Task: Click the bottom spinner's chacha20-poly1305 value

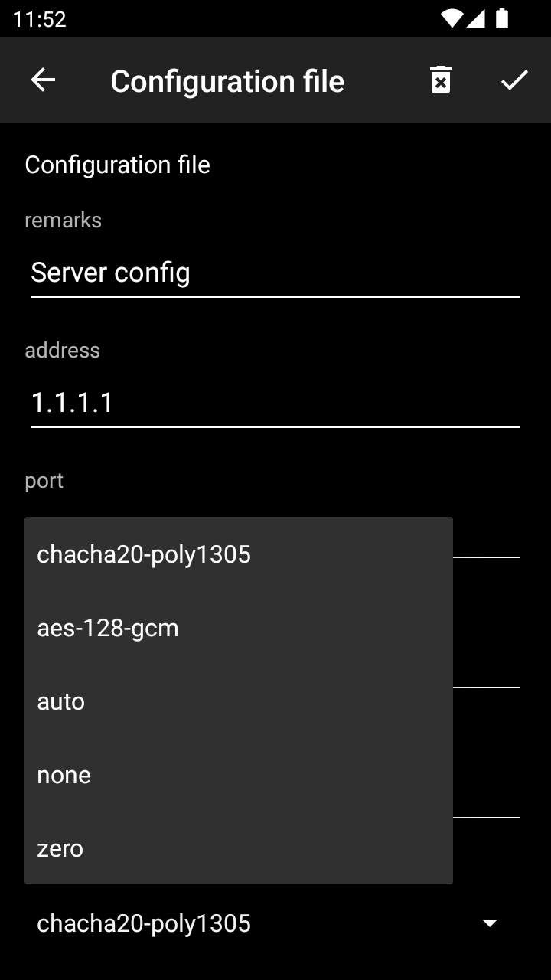Action: (144, 923)
